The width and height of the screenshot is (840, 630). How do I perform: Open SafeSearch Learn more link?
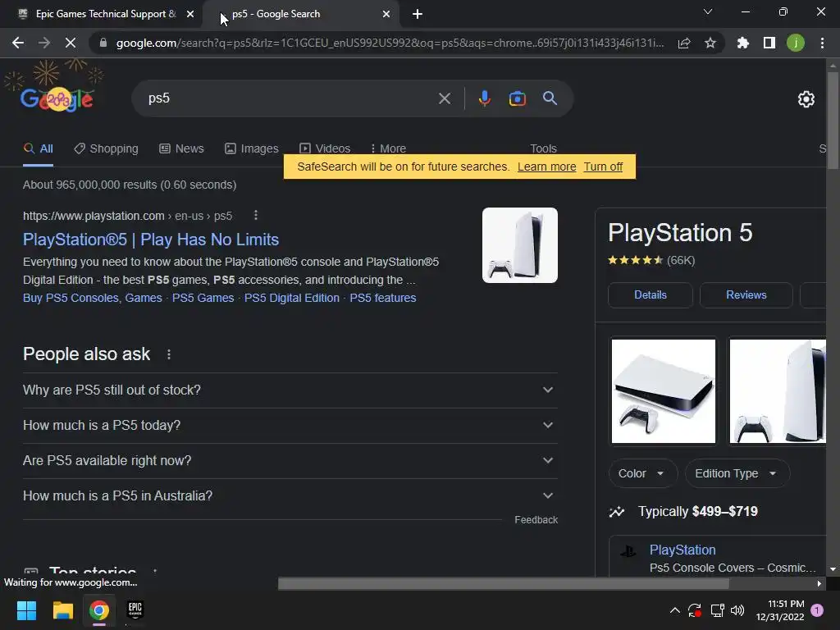[546, 167]
